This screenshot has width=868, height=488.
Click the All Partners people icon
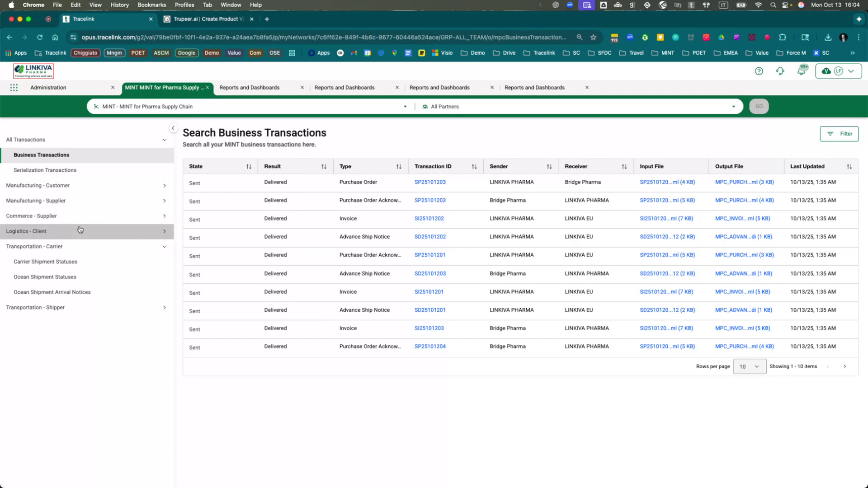425,106
